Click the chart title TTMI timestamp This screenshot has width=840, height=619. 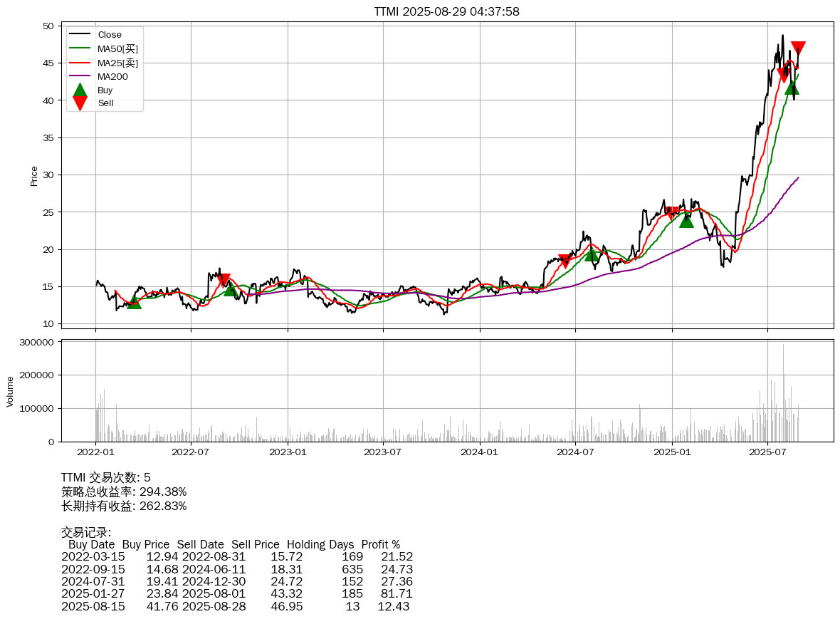coord(446,11)
